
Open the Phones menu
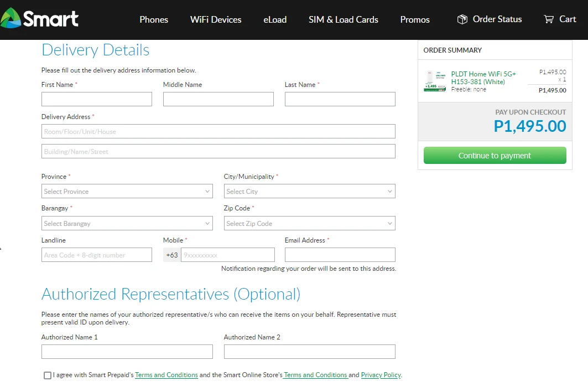[154, 19]
